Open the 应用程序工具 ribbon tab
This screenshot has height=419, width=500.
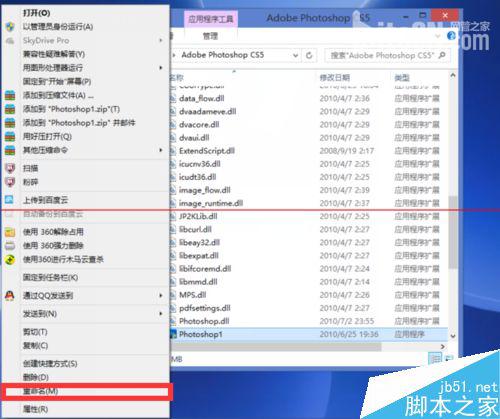[x=211, y=19]
